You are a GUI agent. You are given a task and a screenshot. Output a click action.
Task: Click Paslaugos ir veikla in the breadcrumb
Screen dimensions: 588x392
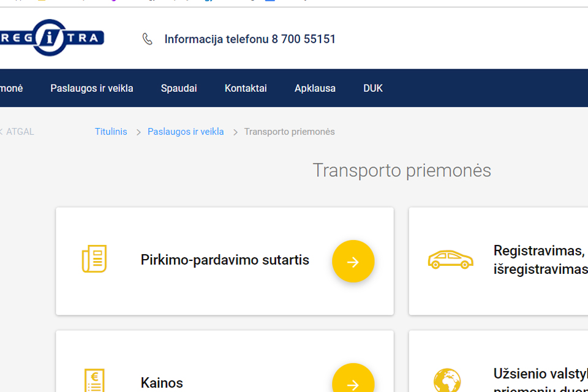186,132
